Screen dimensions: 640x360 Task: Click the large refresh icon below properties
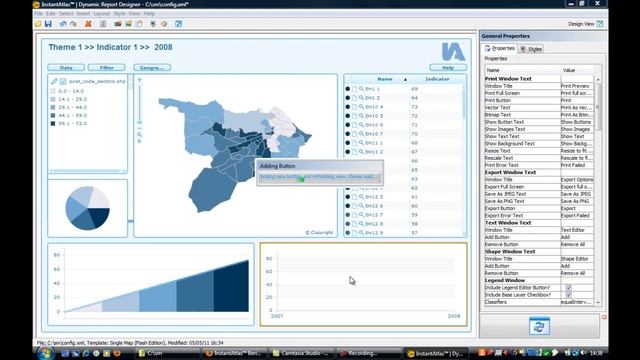tap(539, 326)
